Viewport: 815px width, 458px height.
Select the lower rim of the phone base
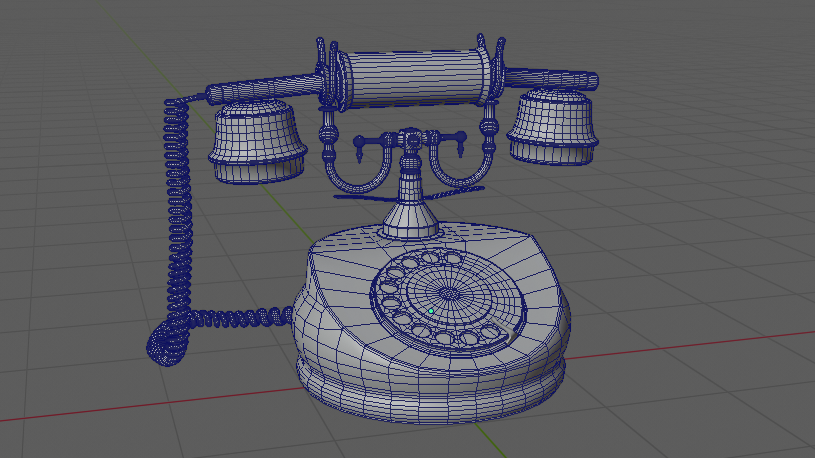(x=430, y=400)
